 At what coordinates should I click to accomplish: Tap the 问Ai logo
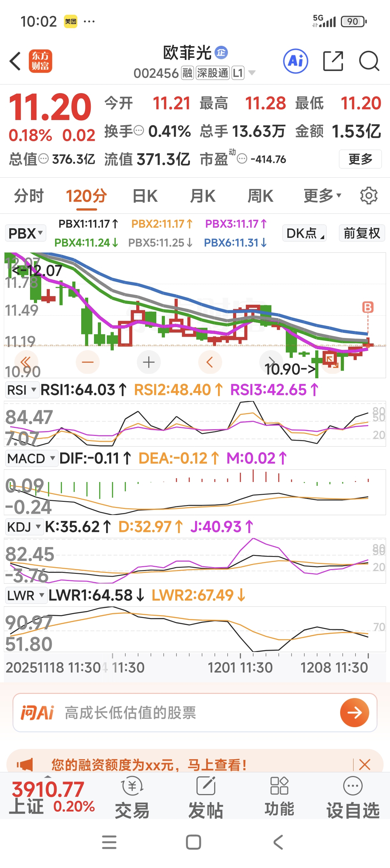click(x=37, y=713)
